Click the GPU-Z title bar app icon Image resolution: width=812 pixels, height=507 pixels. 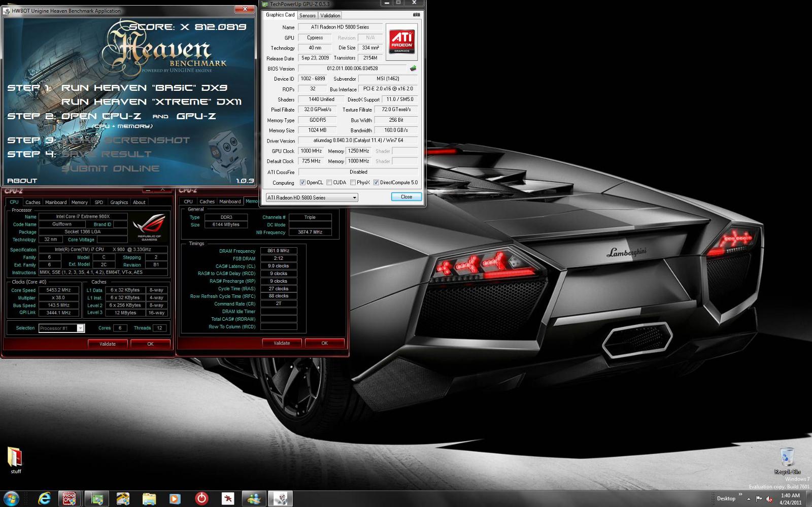tap(265, 4)
